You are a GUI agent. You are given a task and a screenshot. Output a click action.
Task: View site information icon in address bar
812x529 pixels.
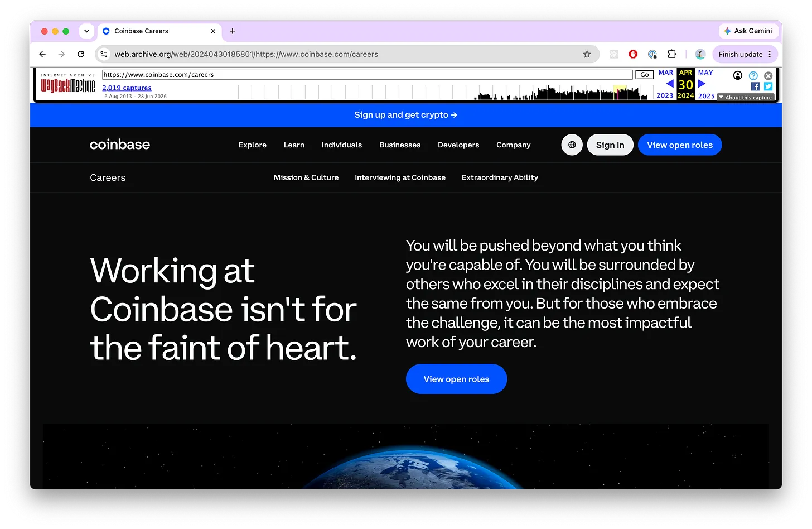pos(104,54)
